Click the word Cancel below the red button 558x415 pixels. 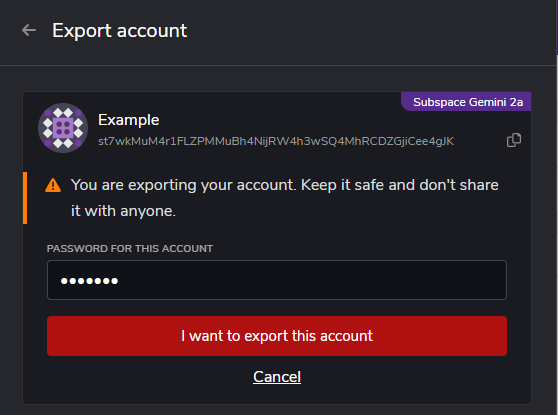coord(277,377)
